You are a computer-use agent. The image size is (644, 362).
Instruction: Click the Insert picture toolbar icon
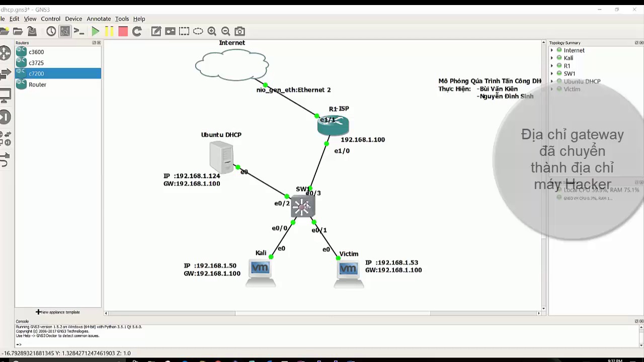[171, 31]
